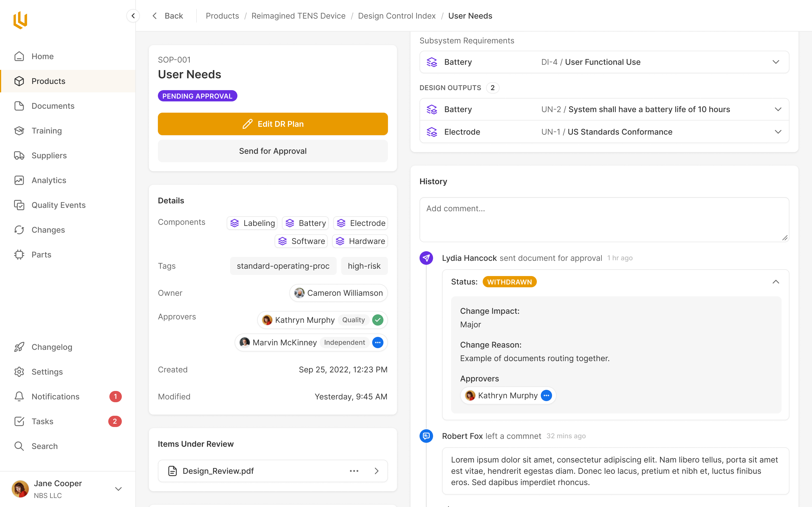Click the Edit DR Plan button
Screen dimensions: 812x507
coord(272,124)
